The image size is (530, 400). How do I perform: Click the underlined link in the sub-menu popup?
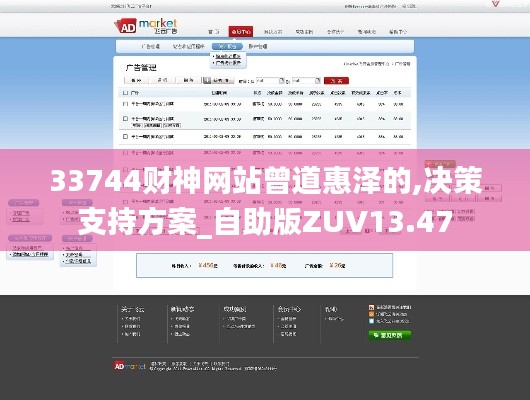point(227,56)
